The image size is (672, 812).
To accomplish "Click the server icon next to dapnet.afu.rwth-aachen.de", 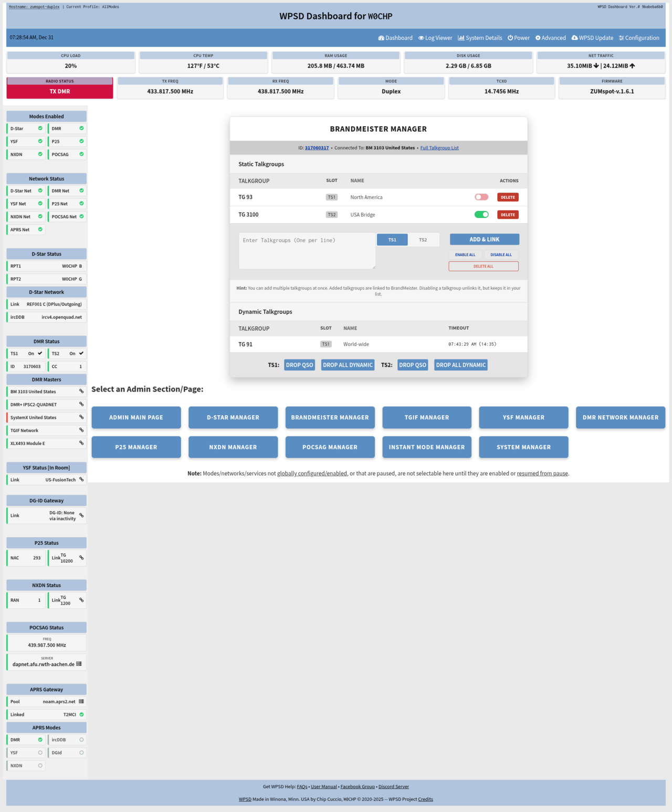I will [x=79, y=664].
